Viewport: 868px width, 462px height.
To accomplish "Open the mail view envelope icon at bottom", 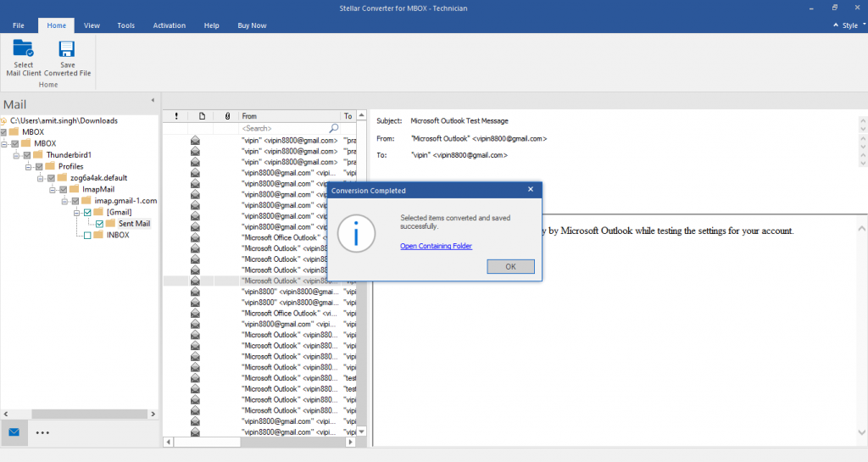I will pyautogui.click(x=14, y=432).
